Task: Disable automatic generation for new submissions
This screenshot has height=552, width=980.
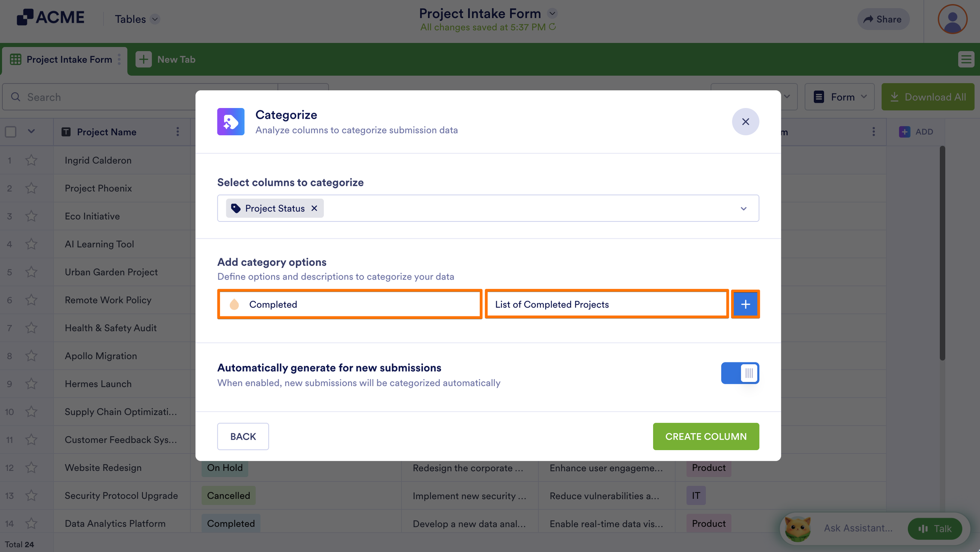Action: point(740,373)
